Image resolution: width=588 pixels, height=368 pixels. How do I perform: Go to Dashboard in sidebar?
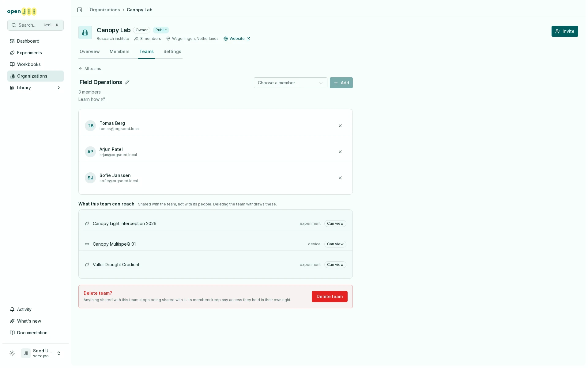(36, 41)
